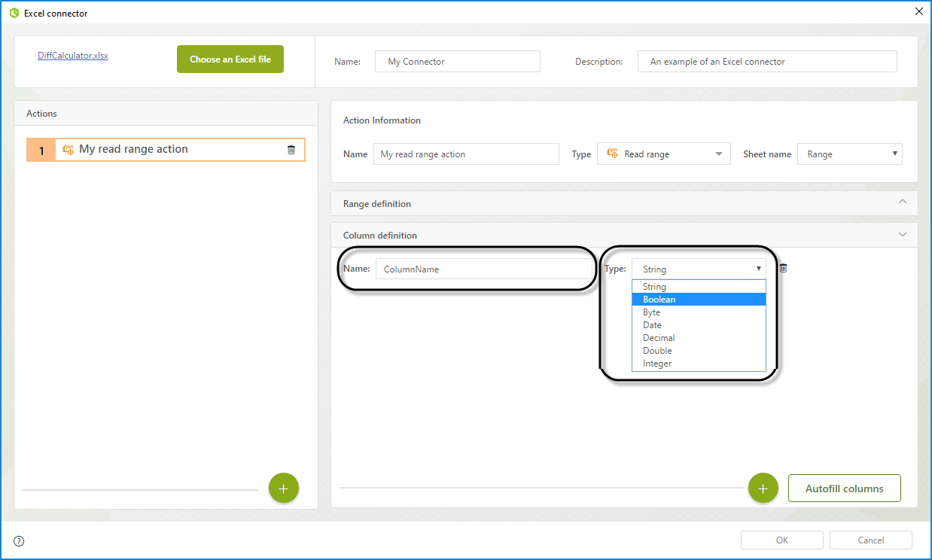Open the Sheet name dropdown

click(x=849, y=154)
